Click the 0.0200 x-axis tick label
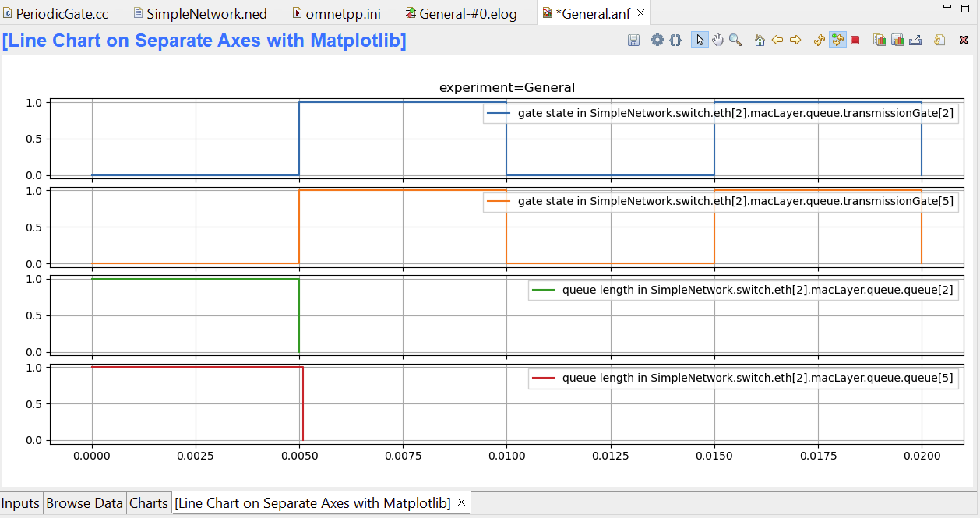This screenshot has width=980, height=518. [922, 456]
